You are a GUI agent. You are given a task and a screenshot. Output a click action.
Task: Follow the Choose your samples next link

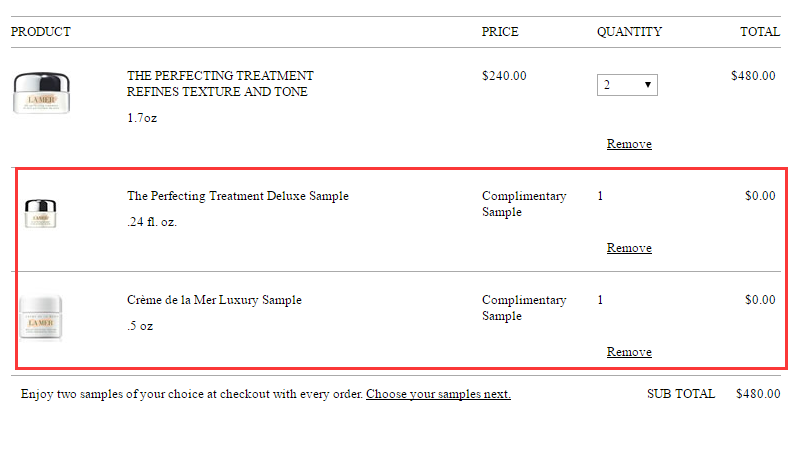tap(438, 394)
